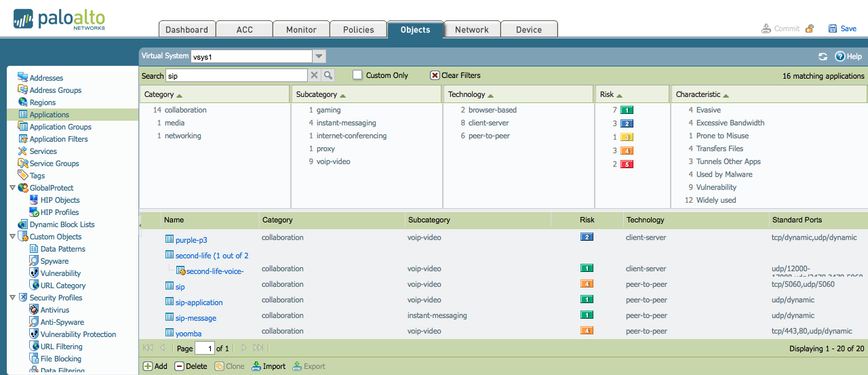Open Antivirus security profile
The height and width of the screenshot is (375, 868).
(54, 310)
